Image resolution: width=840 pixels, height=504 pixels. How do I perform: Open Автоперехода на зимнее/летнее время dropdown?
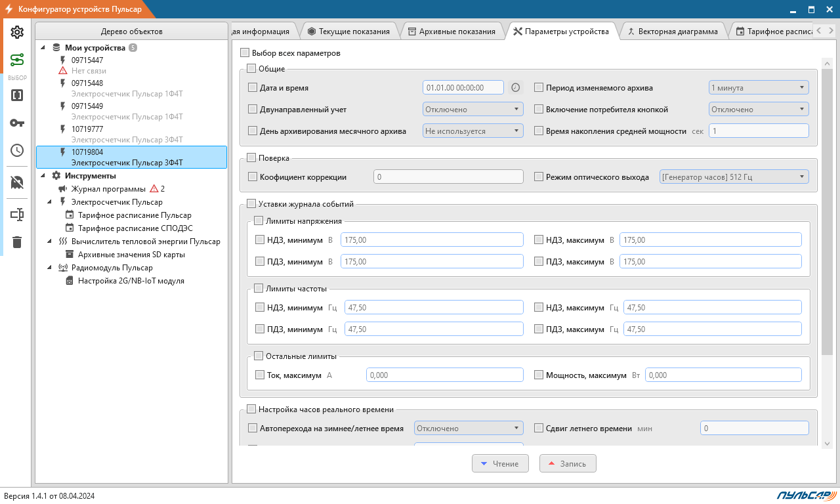tap(469, 428)
